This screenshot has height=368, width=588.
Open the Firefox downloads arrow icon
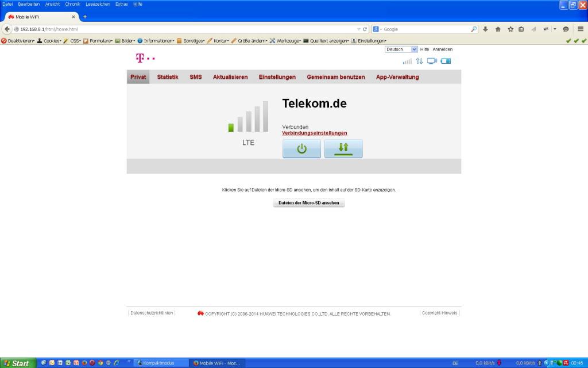tap(485, 29)
